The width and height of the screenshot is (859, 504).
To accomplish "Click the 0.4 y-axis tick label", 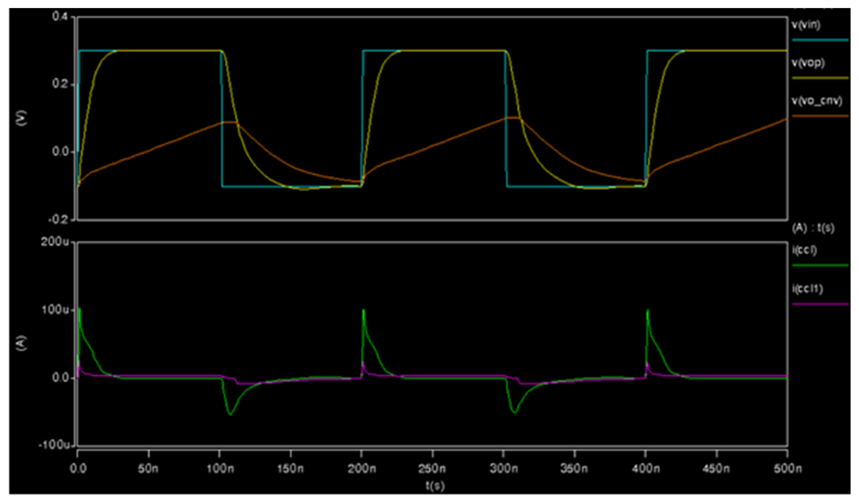I will point(61,16).
